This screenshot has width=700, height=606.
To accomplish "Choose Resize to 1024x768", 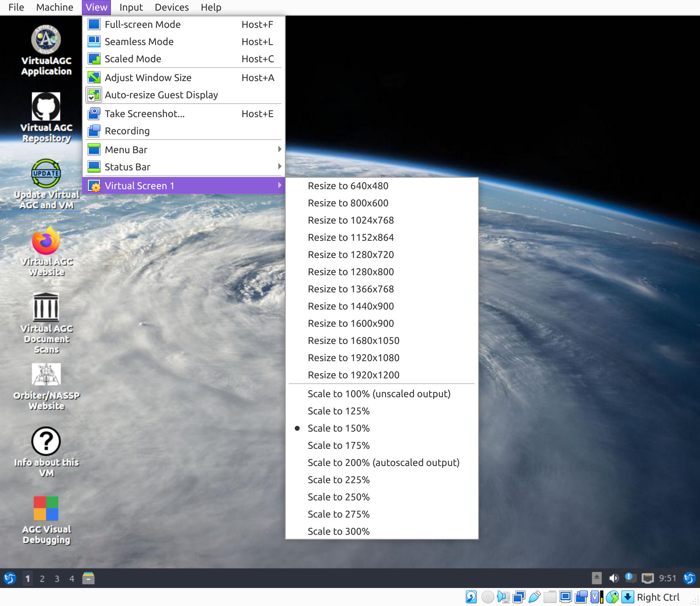I will pyautogui.click(x=382, y=220).
